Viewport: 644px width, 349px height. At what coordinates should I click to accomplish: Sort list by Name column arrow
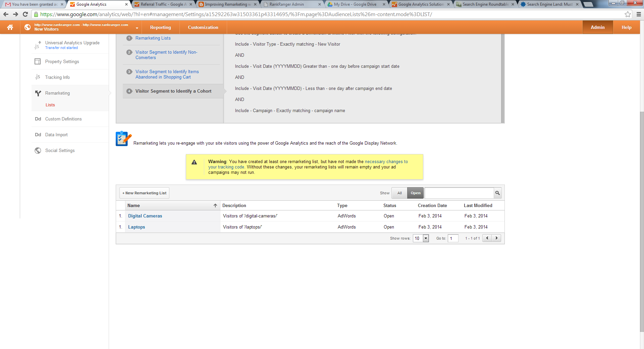pyautogui.click(x=215, y=206)
